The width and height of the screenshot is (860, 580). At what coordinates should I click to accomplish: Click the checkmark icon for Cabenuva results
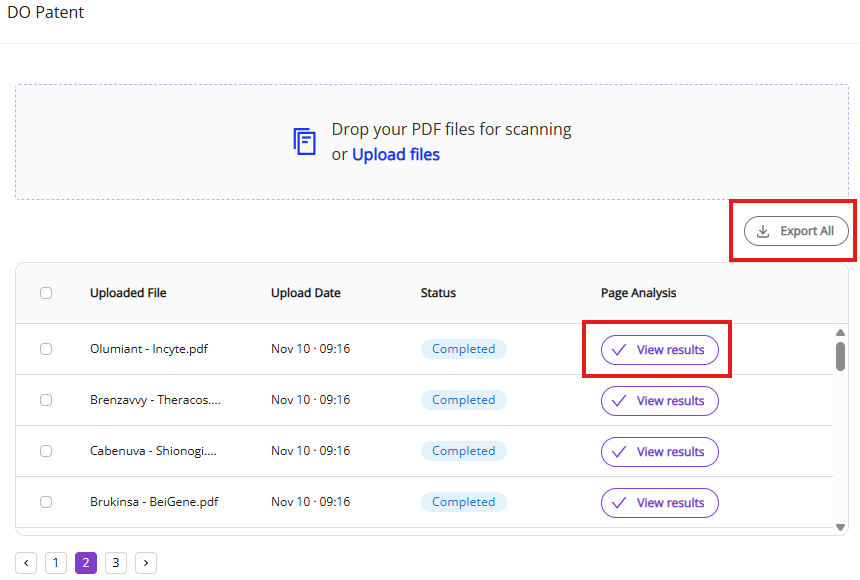(x=619, y=452)
